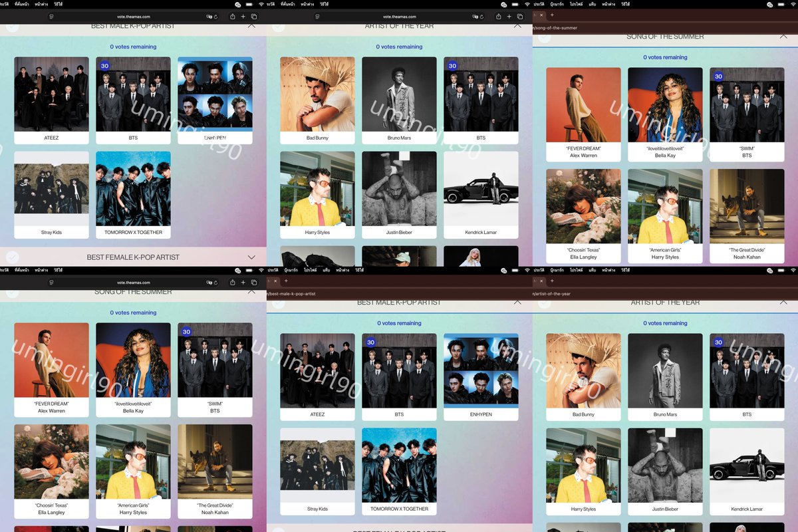Select Stray Kids card in bottom-middle Best Male K-Pop window
The image size is (798, 532).
pos(317,471)
